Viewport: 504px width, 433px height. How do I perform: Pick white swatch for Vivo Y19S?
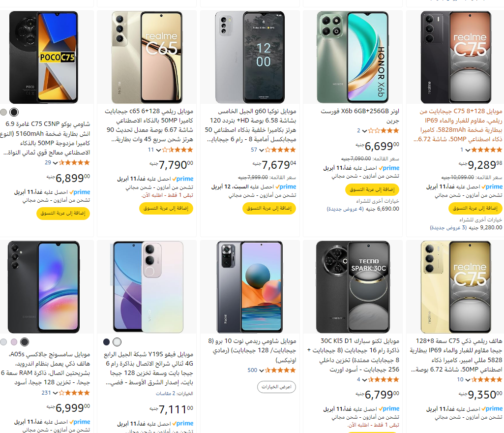click(x=117, y=342)
